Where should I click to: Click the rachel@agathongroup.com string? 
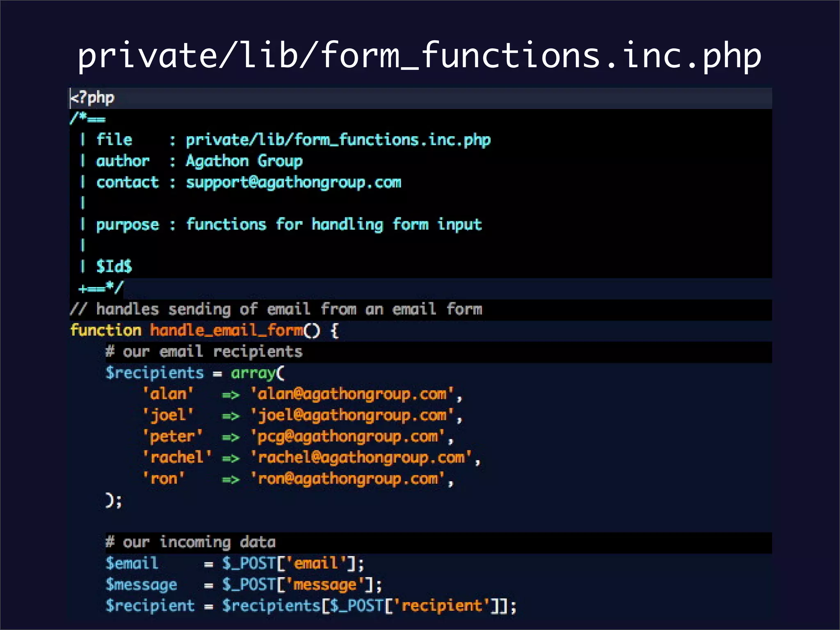click(x=361, y=458)
